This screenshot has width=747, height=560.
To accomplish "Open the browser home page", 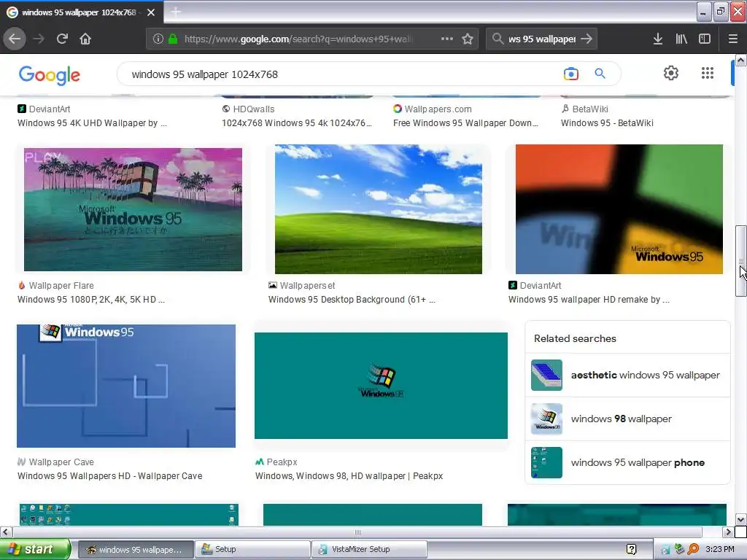I will point(85,39).
